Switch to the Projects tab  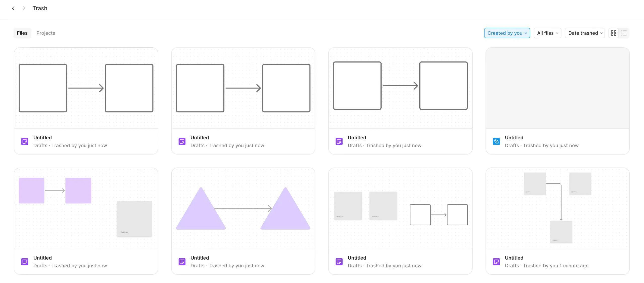pos(46,33)
